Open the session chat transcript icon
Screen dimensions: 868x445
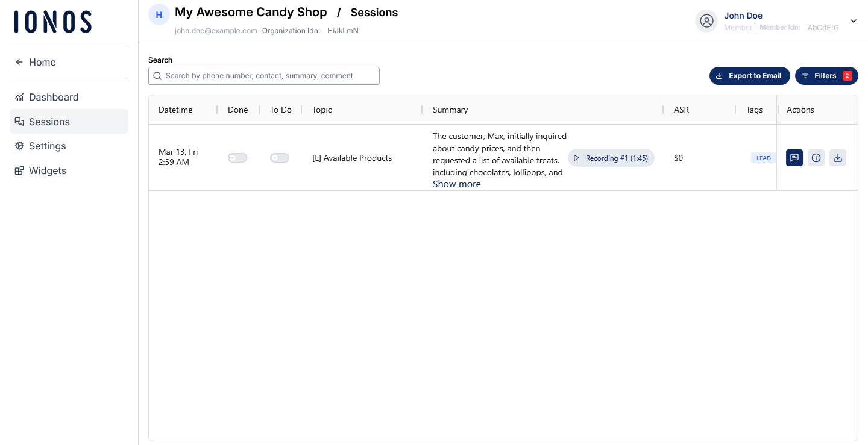[x=794, y=158]
